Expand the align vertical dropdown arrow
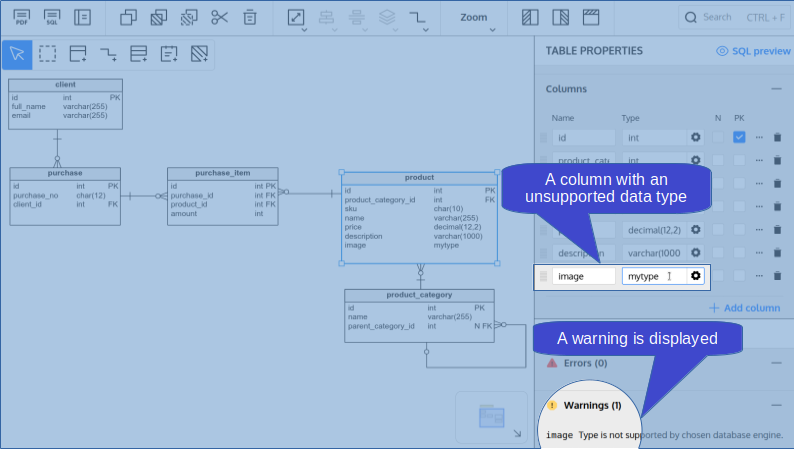The width and height of the screenshot is (794, 449). [x=365, y=30]
